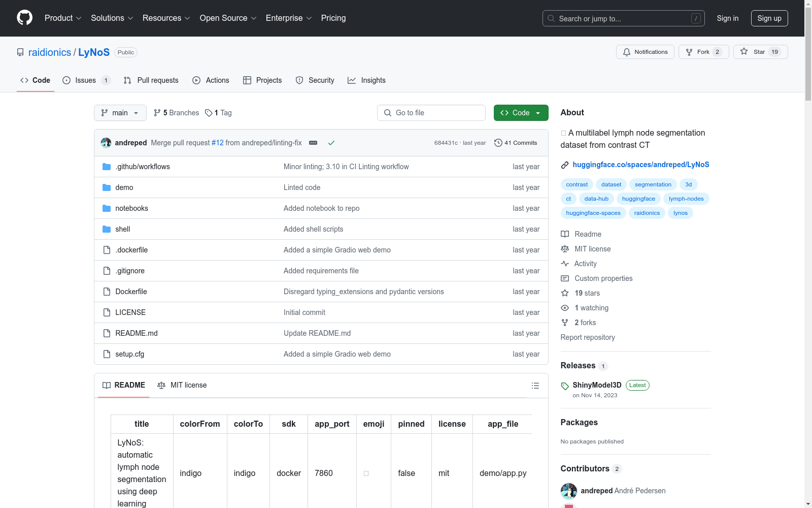Click the scale icon next to MIT license
Screen dimensions: 812x508
click(x=565, y=249)
